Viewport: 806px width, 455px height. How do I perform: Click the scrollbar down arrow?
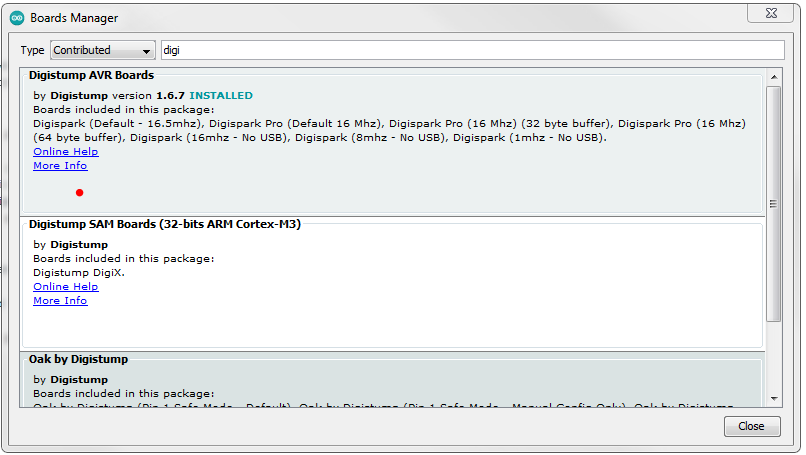[x=773, y=398]
